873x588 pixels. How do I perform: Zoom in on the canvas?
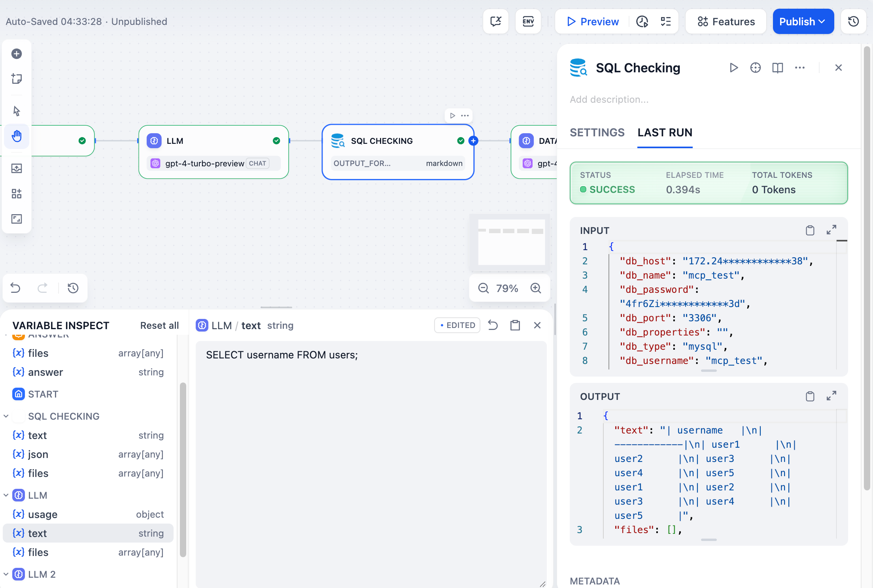(x=536, y=288)
